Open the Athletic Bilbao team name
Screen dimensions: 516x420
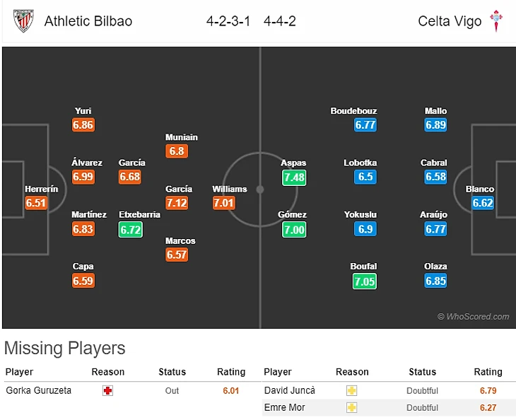point(88,21)
